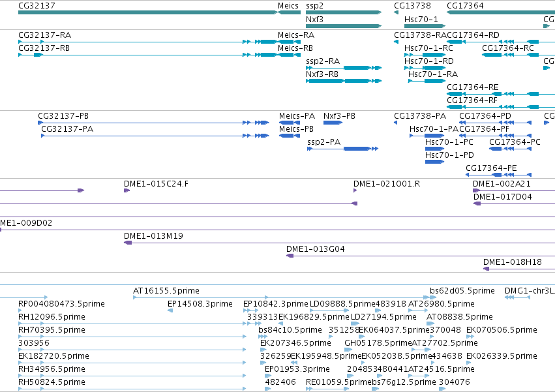The width and height of the screenshot is (555, 392).
Task: Click the DME1-013G04 BAC label
Action: pyautogui.click(x=316, y=249)
